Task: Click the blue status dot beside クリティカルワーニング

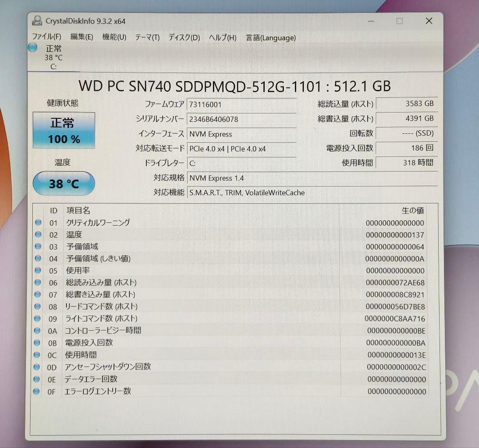Action: click(x=38, y=222)
